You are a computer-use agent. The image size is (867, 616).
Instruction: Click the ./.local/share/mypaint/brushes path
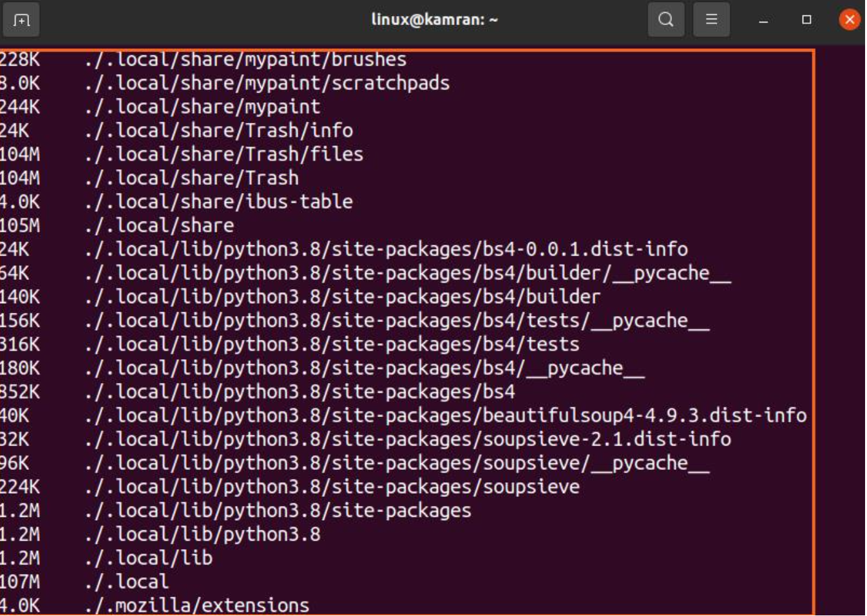[x=245, y=59]
